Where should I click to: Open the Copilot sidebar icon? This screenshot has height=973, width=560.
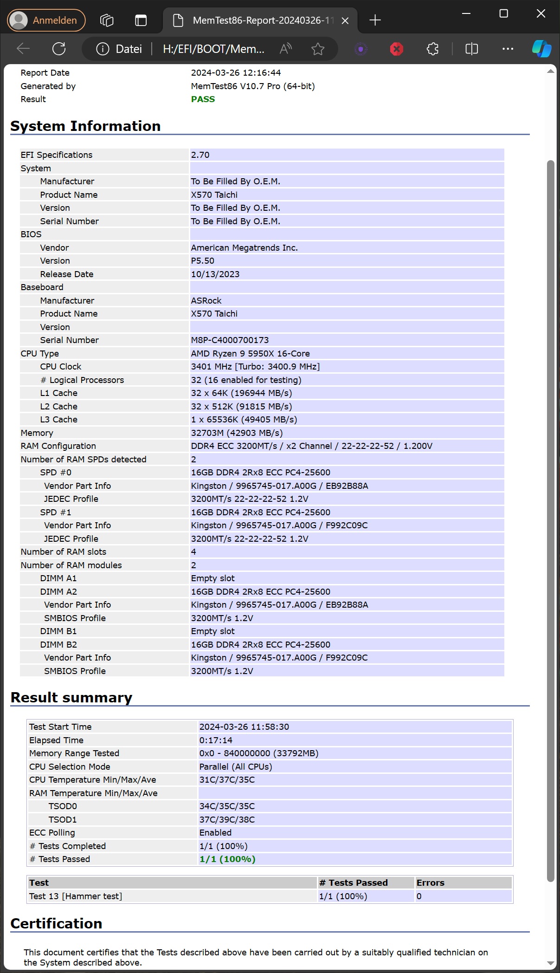pos(541,49)
